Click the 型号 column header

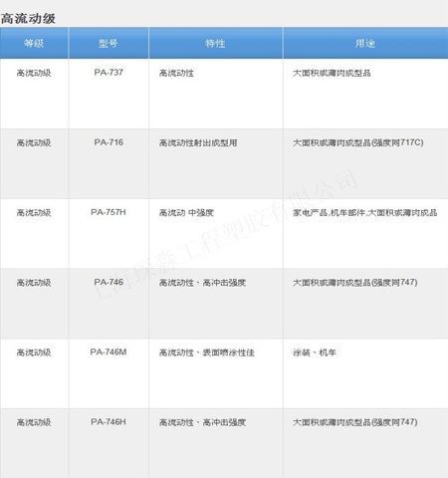109,43
